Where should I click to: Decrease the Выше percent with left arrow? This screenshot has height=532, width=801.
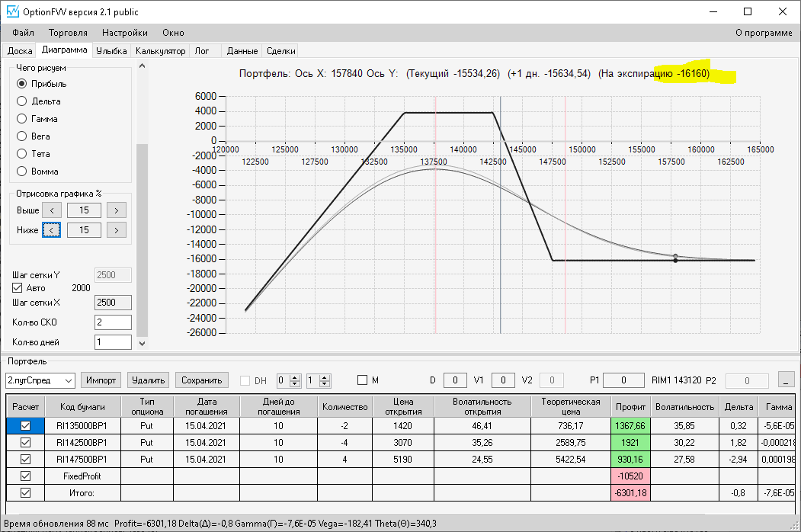click(52, 210)
